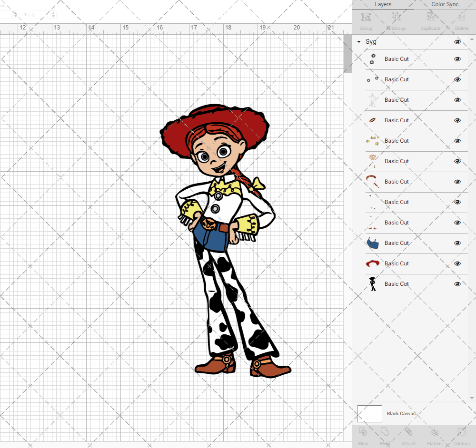Select the Flatten tool
This screenshot has height=448, width=476.
coord(434,435)
